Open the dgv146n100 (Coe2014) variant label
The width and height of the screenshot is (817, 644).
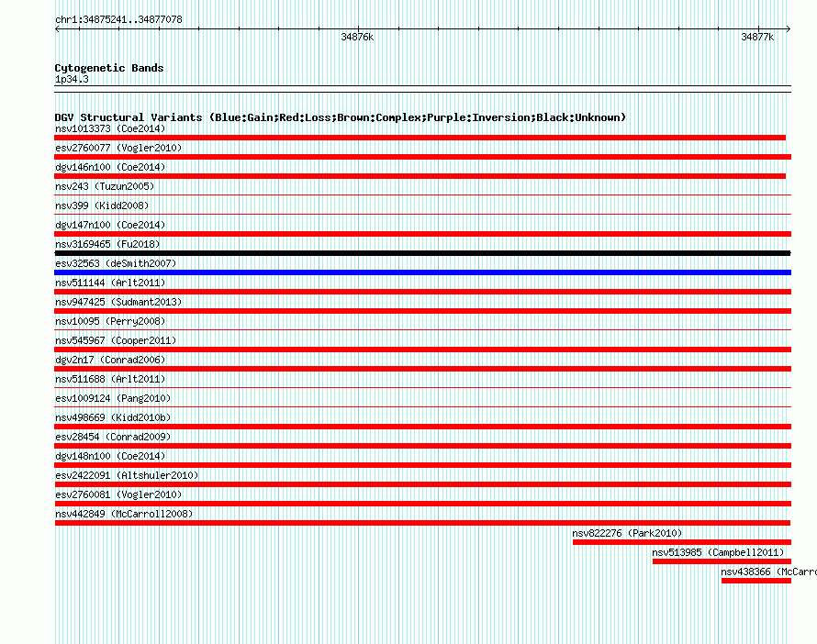pos(110,167)
